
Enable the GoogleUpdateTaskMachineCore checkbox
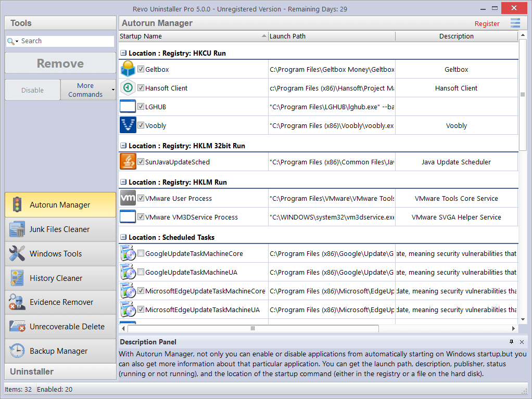[x=141, y=253]
